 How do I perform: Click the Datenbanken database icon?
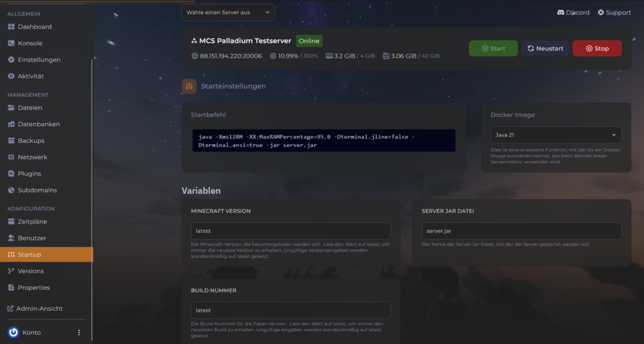(11, 125)
